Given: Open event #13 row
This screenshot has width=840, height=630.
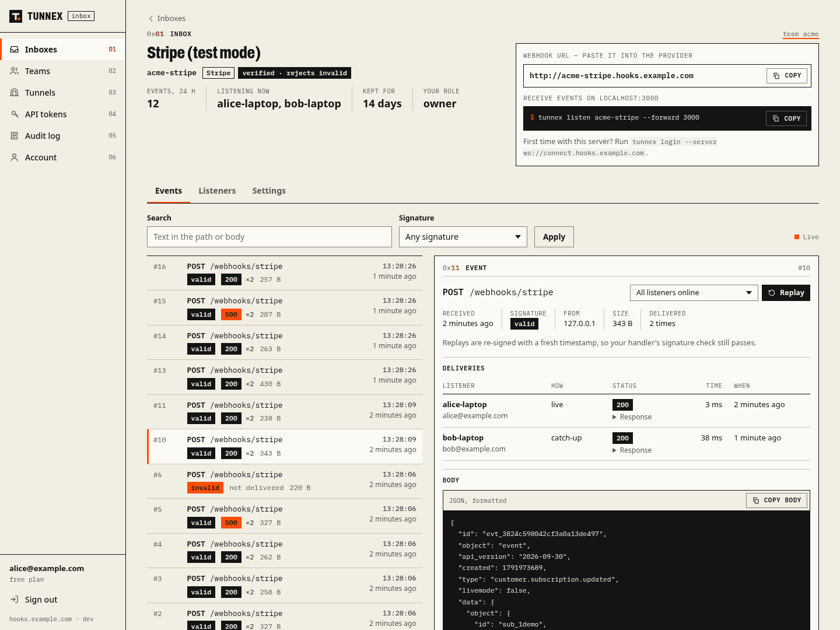Looking at the screenshot, I should (285, 377).
